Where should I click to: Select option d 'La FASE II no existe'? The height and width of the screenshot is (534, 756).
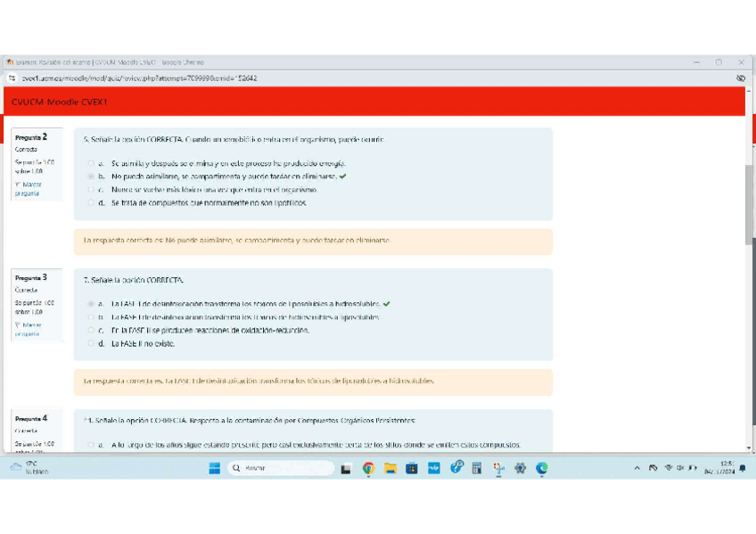tap(91, 343)
